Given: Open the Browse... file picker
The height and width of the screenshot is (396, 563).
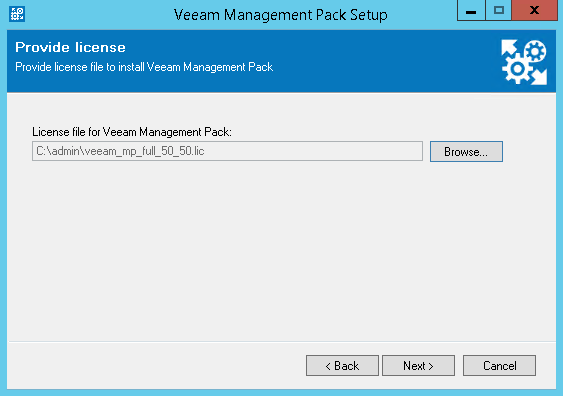Looking at the screenshot, I should click(466, 152).
